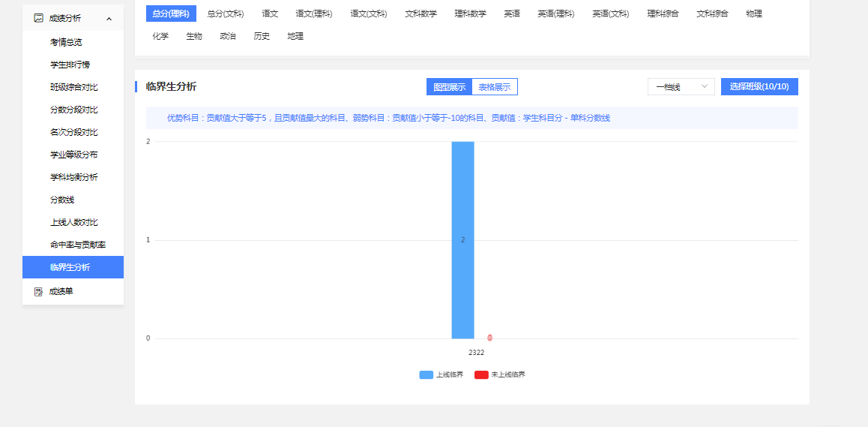Click the 临界生分析 section heading
This screenshot has width=868, height=427.
click(x=171, y=86)
